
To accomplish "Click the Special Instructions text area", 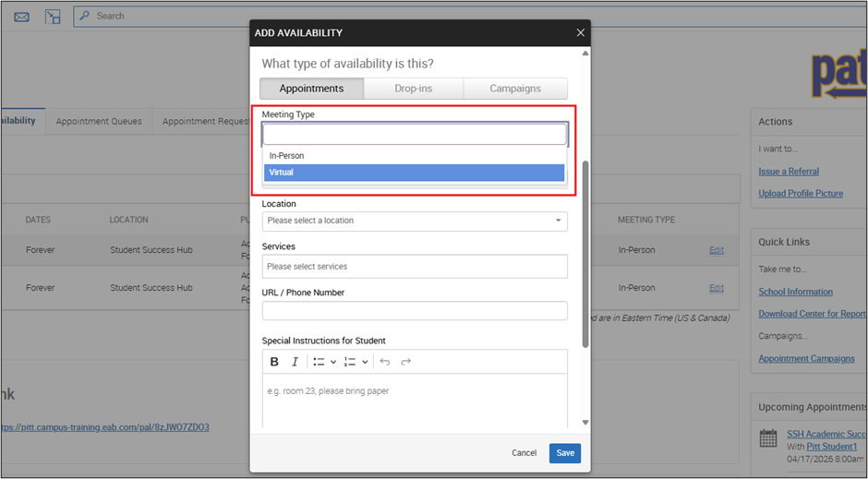I will 415,401.
